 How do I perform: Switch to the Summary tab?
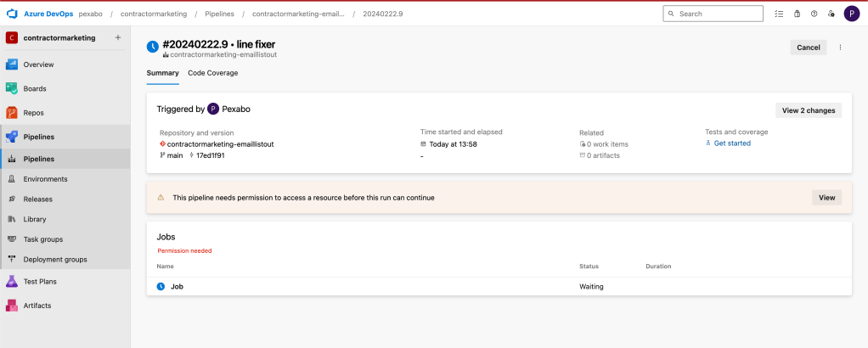click(163, 73)
